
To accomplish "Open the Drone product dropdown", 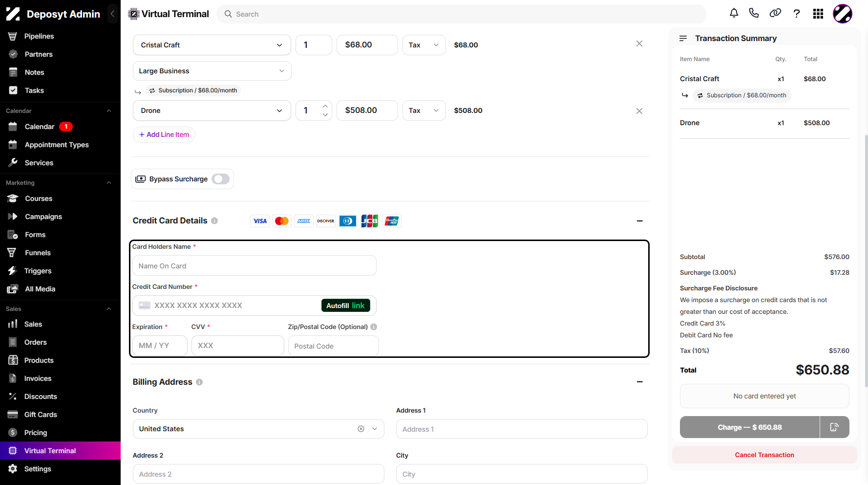I will 212,110.
